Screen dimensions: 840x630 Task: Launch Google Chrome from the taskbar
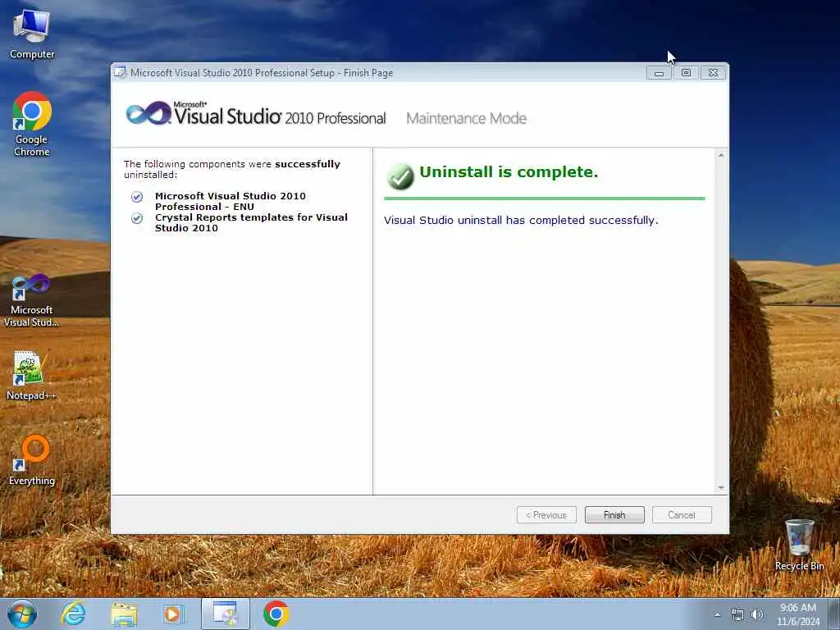point(276,614)
